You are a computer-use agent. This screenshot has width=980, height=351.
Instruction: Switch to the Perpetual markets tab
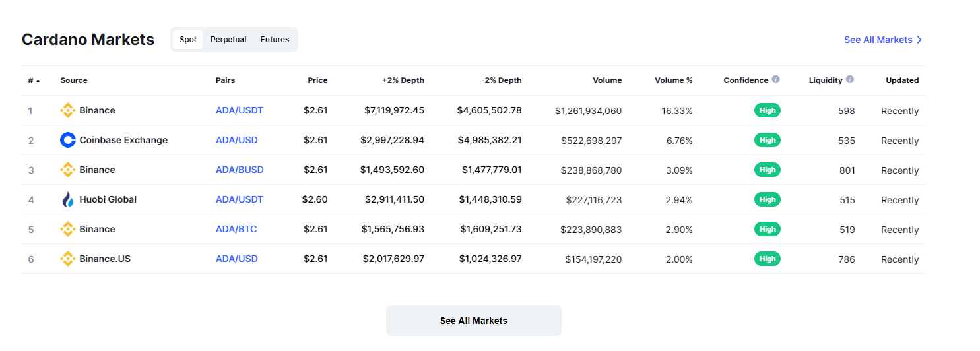228,40
